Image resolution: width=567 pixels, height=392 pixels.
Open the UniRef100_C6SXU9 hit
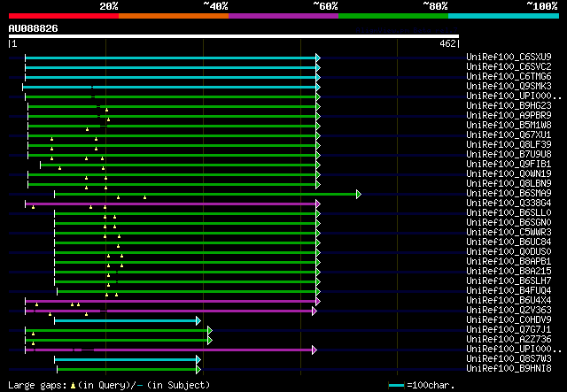[x=509, y=58]
